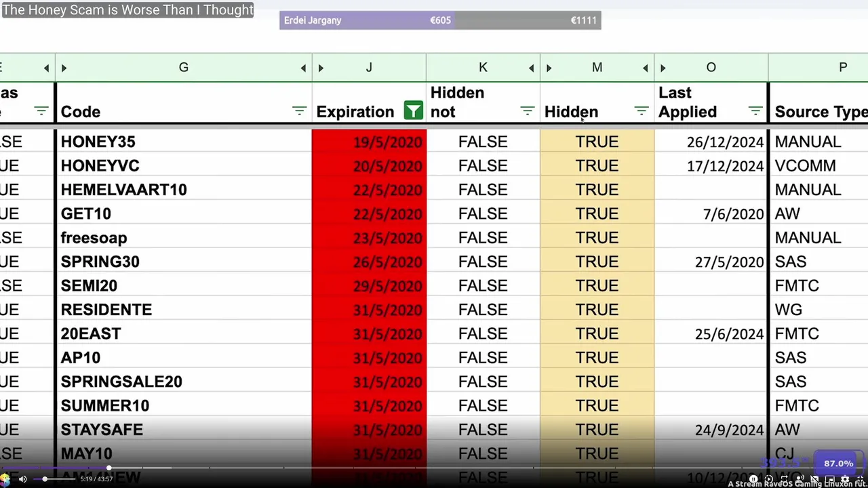The height and width of the screenshot is (488, 868).
Task: Open the filter icon for Hidden not column
Action: pyautogui.click(x=527, y=111)
